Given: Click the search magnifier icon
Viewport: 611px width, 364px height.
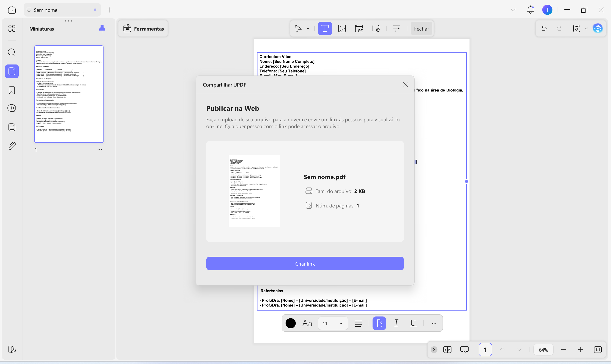Looking at the screenshot, I should click(12, 52).
